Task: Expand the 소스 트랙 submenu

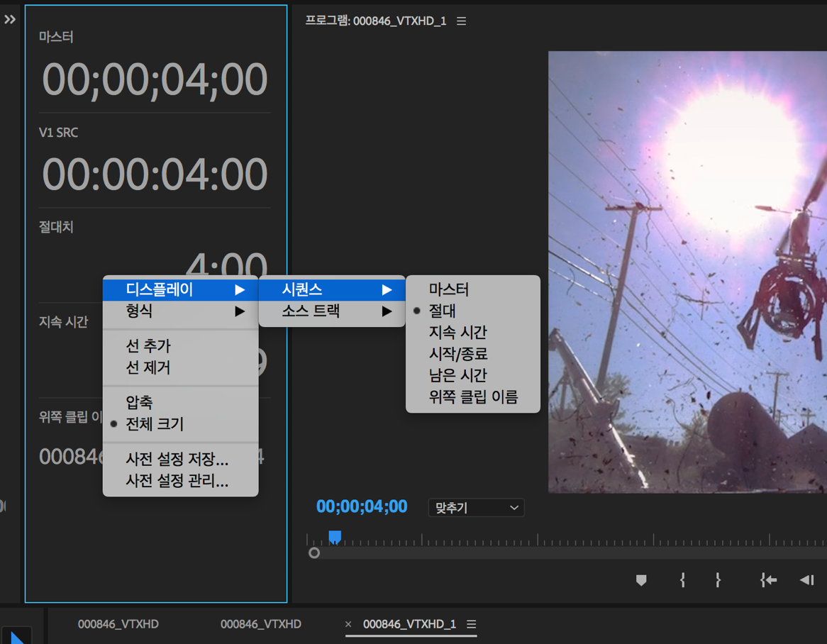Action: click(x=332, y=311)
